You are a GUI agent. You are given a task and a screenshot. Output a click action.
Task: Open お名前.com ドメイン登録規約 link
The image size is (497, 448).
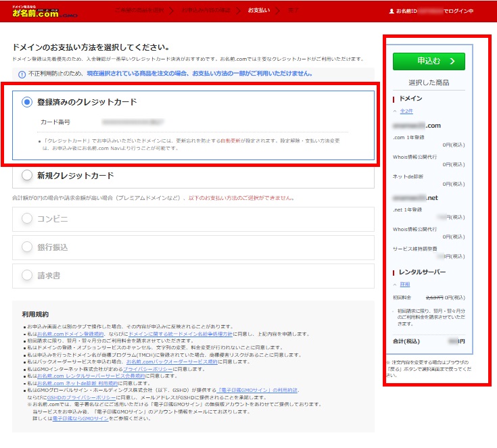pos(70,333)
